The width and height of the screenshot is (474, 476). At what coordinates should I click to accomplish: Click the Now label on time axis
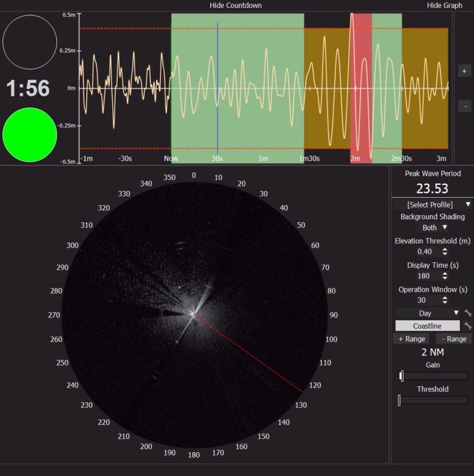point(171,159)
